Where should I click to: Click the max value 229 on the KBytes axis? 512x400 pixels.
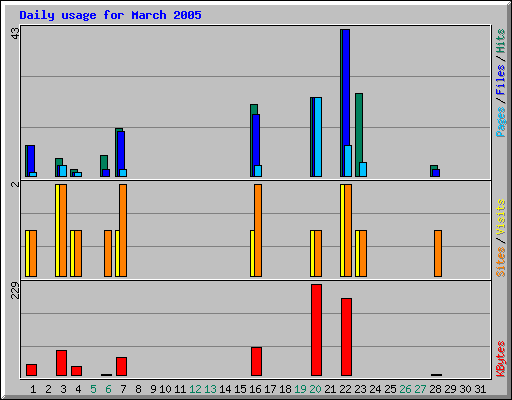[15, 291]
